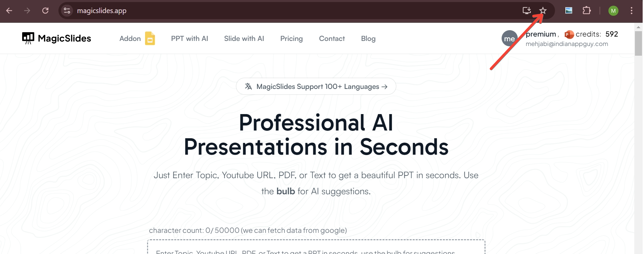Open Slide with AI page
The image size is (644, 254).
[244, 39]
